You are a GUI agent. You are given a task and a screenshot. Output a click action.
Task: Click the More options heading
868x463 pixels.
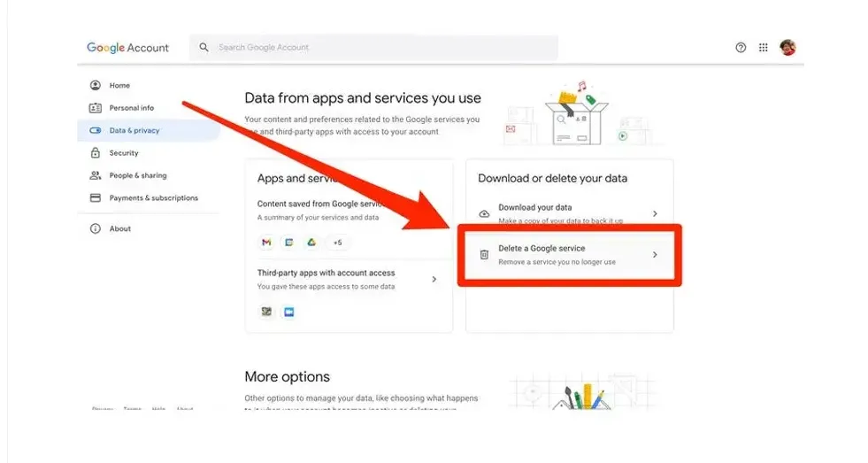tap(288, 376)
